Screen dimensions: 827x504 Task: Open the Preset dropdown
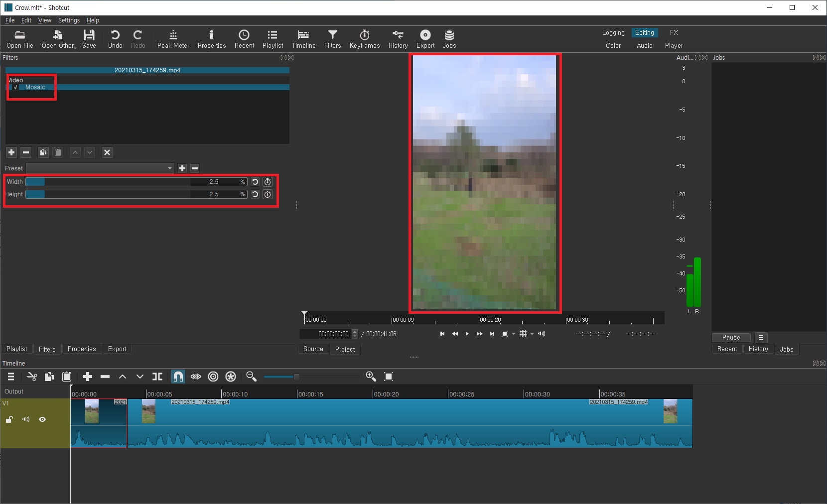[100, 168]
